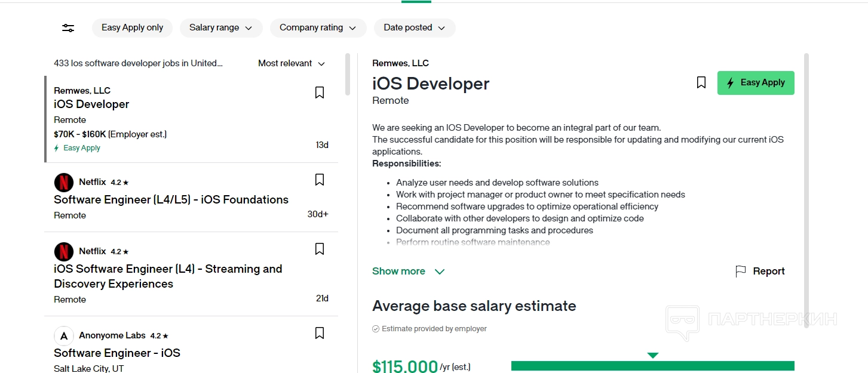
Task: Click the job list scrollbar
Action: (348, 75)
